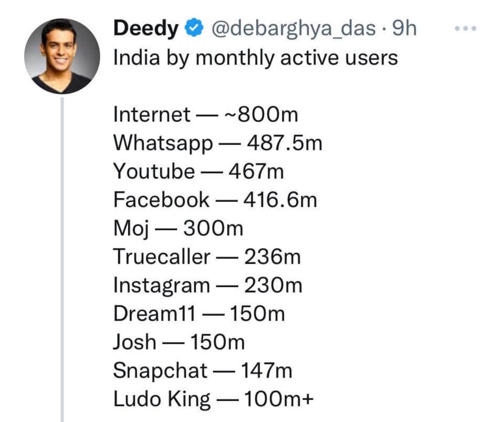This screenshot has width=504, height=422.
Task: Click the Whatsapp — 487.5m line
Action: (x=218, y=143)
